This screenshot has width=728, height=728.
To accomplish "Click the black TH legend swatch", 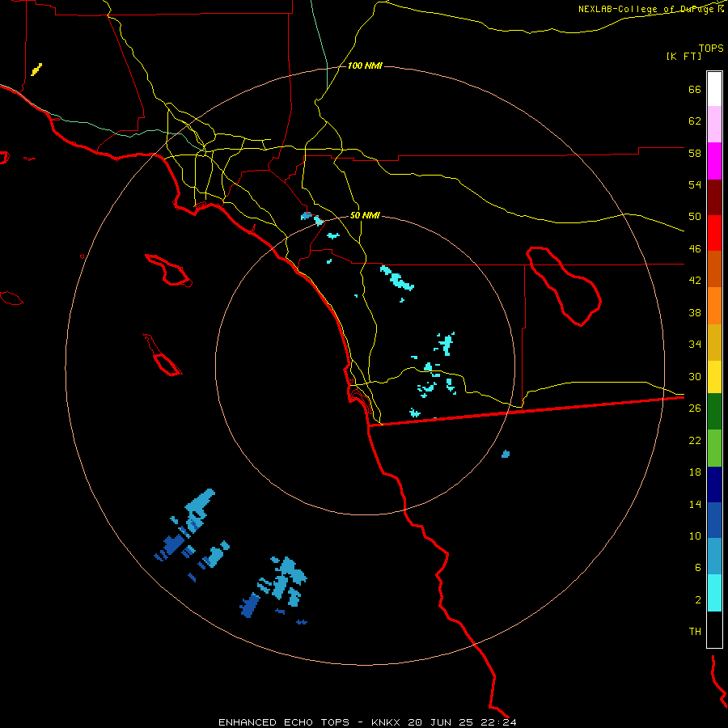I will click(x=714, y=629).
